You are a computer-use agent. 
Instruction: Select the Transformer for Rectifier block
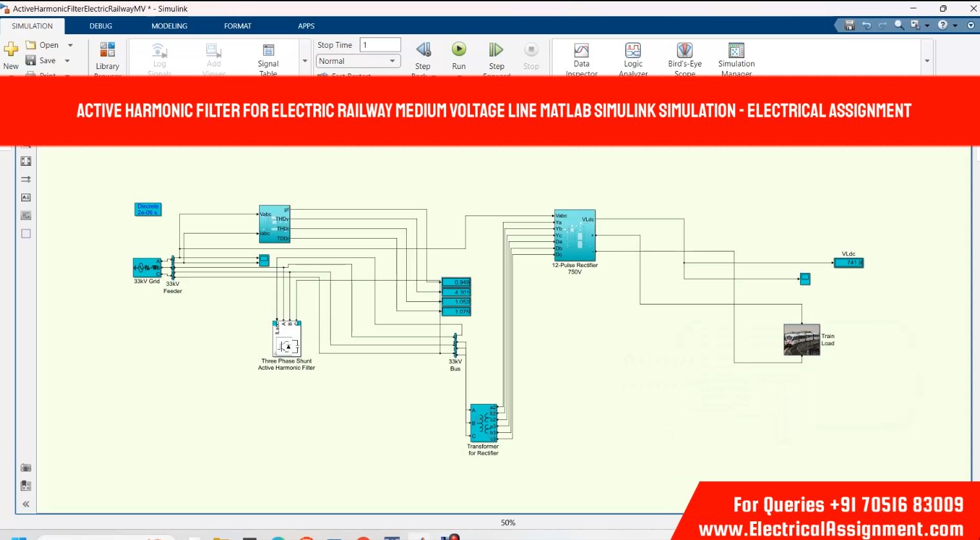click(x=484, y=423)
